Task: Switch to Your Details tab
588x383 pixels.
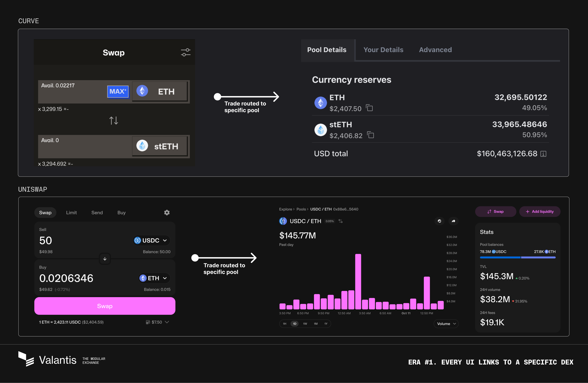Action: [x=383, y=50]
